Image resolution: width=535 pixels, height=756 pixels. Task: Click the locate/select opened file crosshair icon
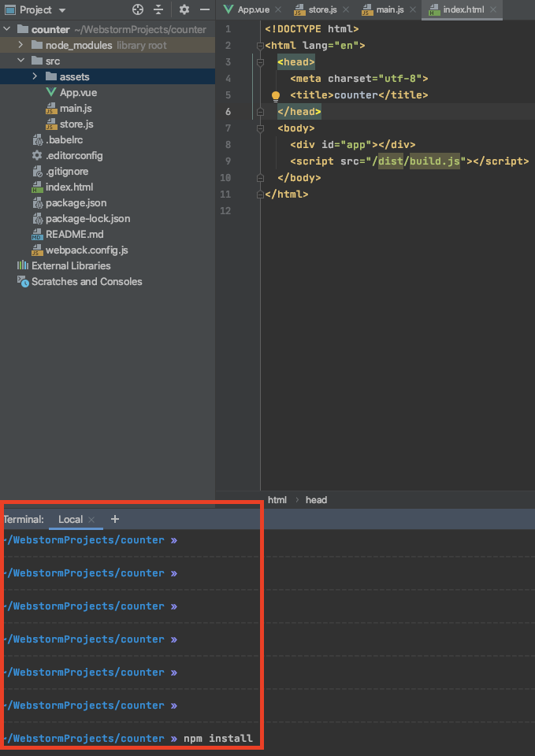[x=138, y=9]
